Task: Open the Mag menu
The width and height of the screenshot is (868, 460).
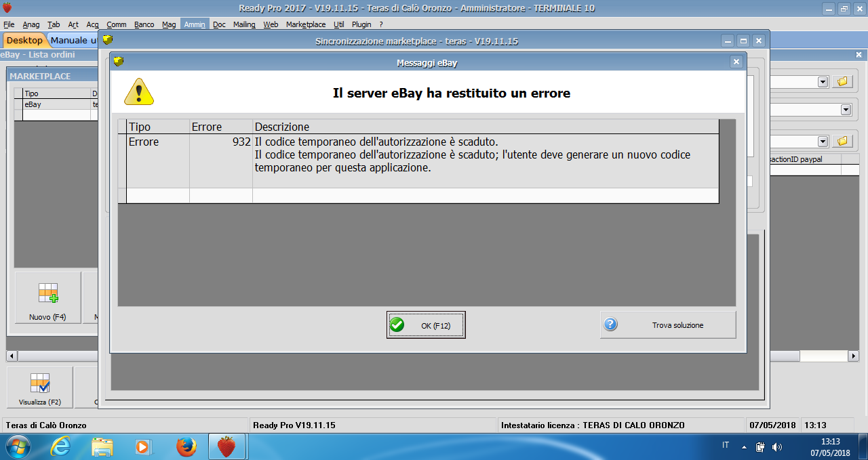Action: pyautogui.click(x=169, y=24)
